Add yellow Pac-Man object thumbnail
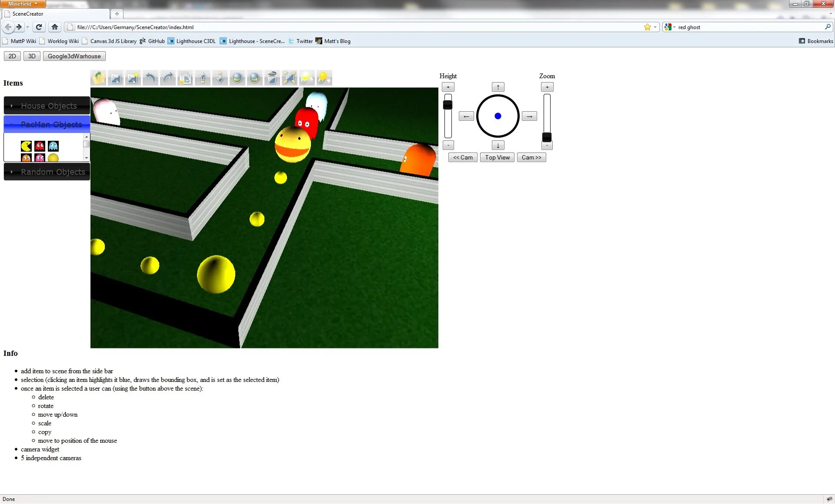This screenshot has height=504, width=835. (x=26, y=146)
